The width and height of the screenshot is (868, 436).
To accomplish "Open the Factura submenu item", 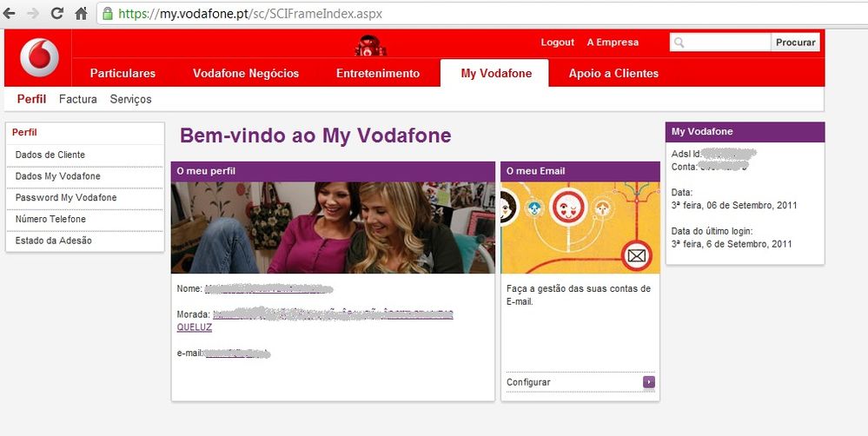I will (78, 99).
